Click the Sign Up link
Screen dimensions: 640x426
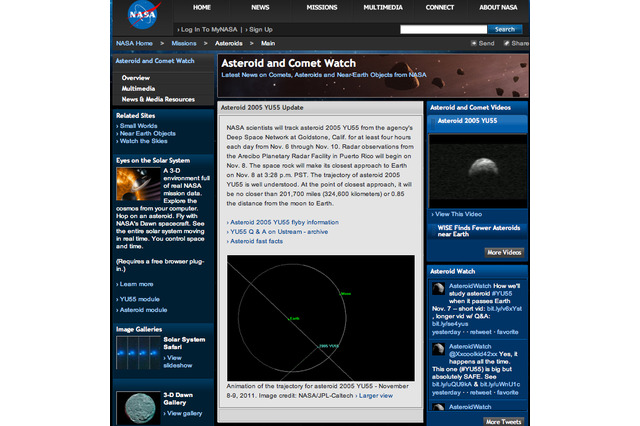[261, 29]
